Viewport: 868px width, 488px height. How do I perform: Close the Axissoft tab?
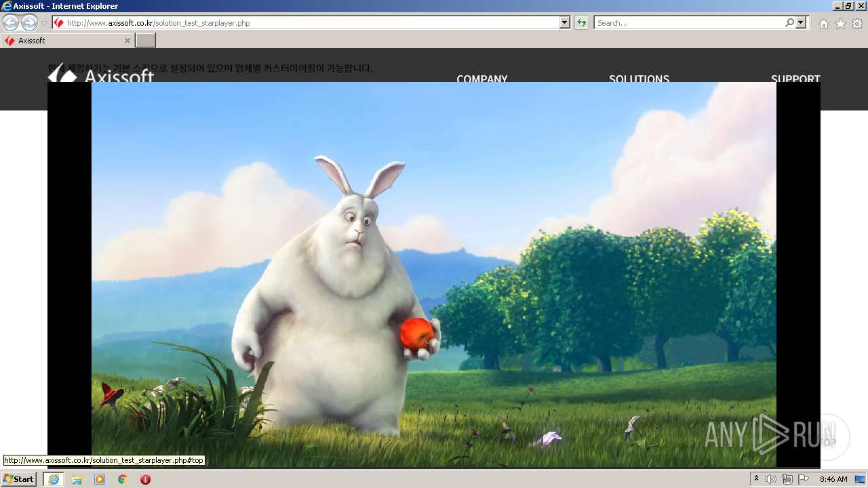[x=127, y=41]
